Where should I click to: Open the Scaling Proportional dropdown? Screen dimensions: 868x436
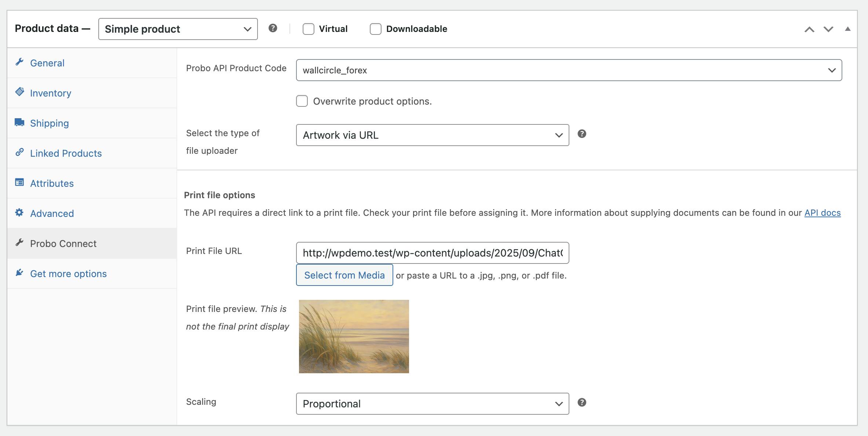(x=432, y=404)
